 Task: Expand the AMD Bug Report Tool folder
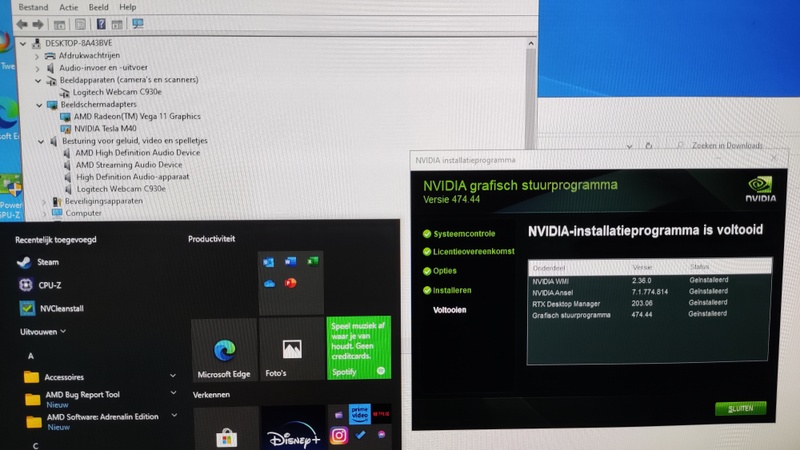(173, 393)
